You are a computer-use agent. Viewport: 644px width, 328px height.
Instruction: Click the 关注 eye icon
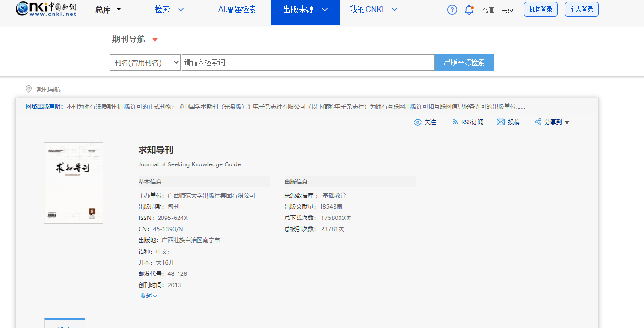[x=417, y=122]
